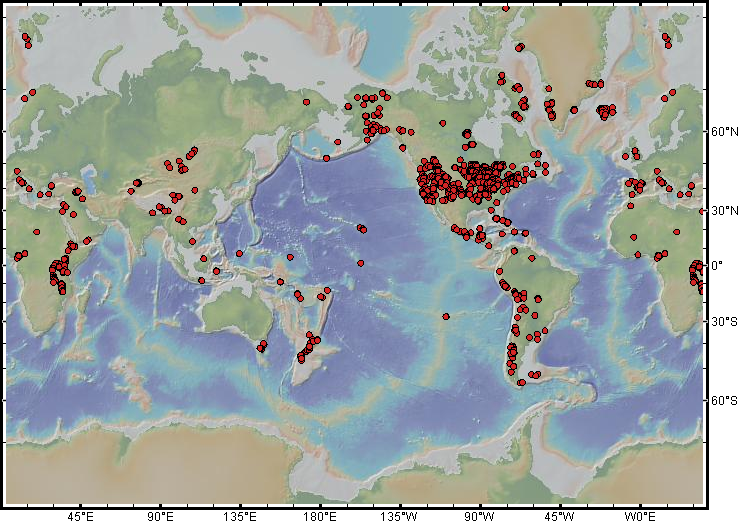Click the 0° equator latitude label
Screen dimensions: 741x524
pos(717,266)
